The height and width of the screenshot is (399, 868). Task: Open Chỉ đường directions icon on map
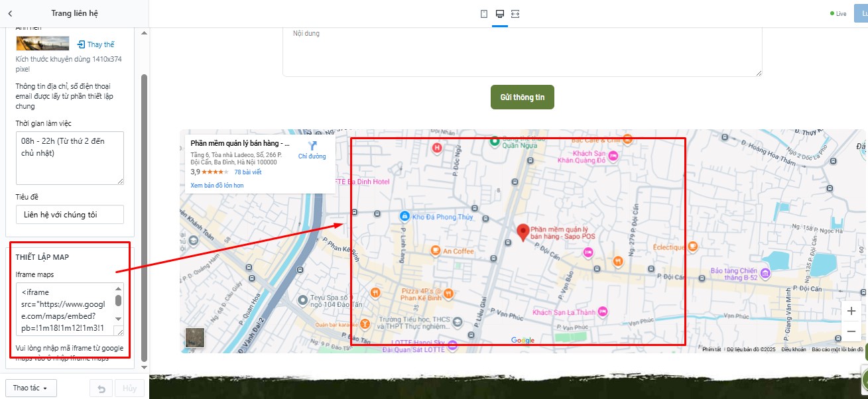312,146
